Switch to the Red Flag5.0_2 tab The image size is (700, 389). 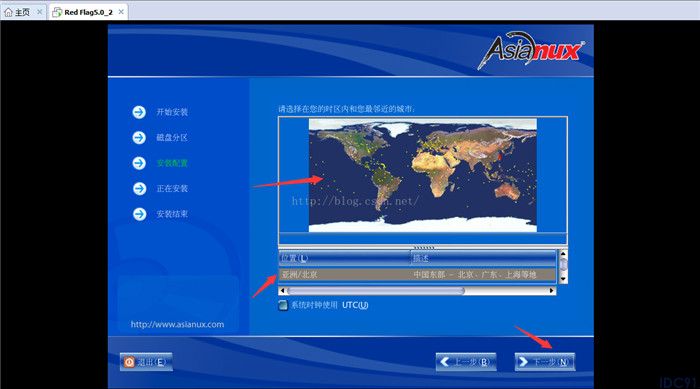point(88,12)
